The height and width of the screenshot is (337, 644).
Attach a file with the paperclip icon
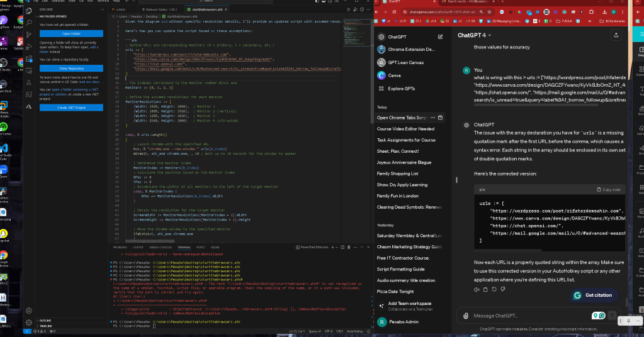(465, 316)
